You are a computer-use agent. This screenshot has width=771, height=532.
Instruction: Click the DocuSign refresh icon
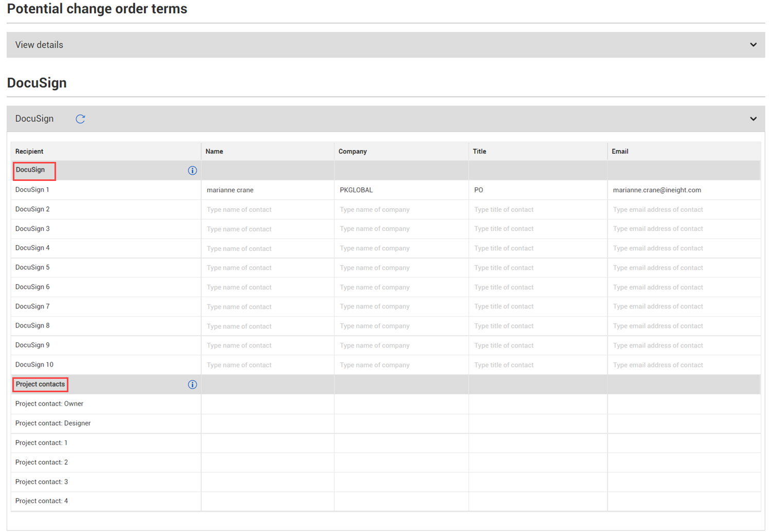tap(80, 119)
